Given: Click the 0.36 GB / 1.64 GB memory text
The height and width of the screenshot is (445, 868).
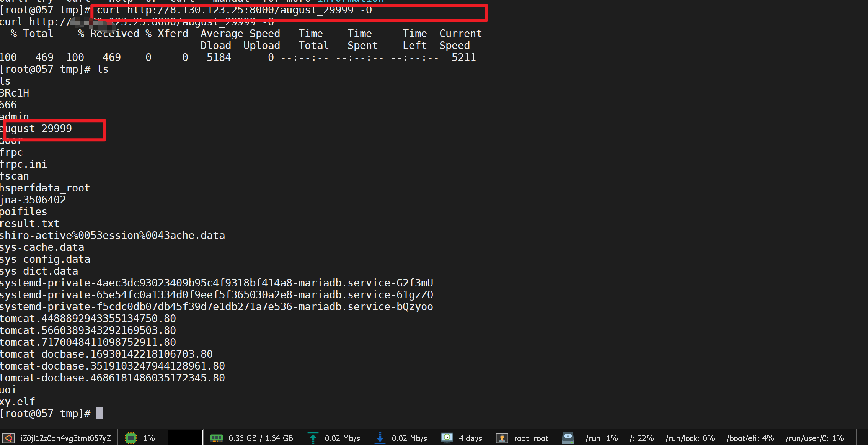Looking at the screenshot, I should click(261, 438).
